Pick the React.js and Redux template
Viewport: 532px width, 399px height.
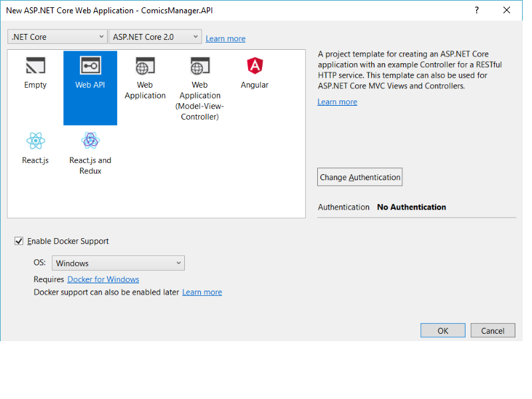pyautogui.click(x=90, y=153)
